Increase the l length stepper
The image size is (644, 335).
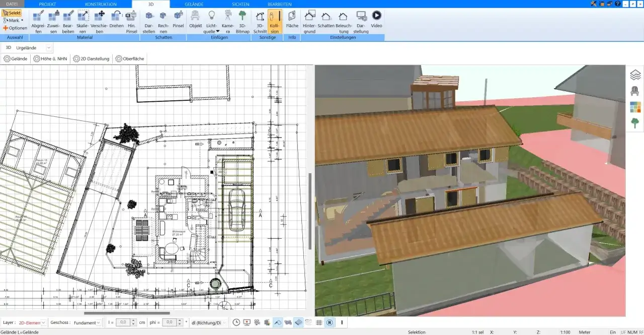(x=133, y=320)
